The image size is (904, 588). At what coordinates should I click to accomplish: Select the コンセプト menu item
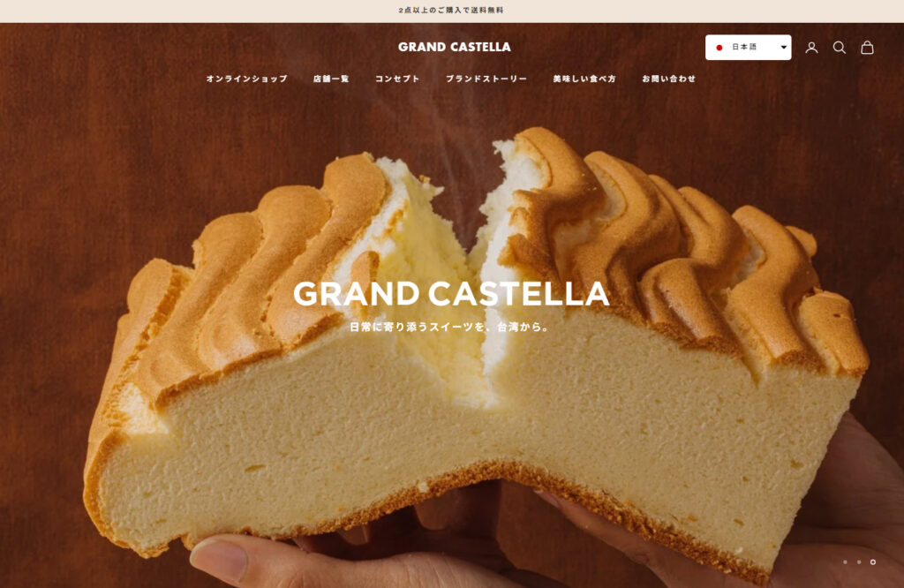tap(397, 79)
